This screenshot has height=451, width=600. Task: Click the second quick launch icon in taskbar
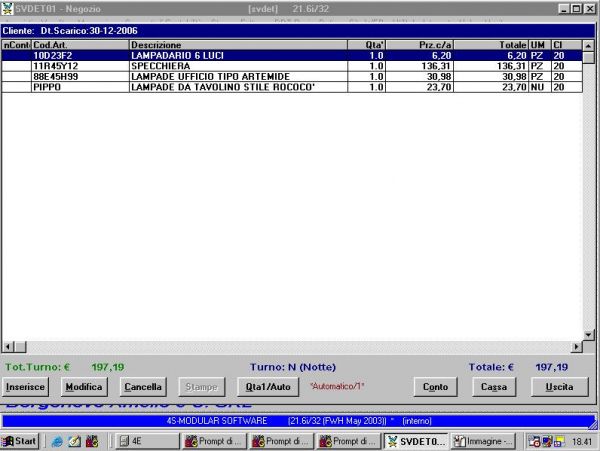(74, 441)
